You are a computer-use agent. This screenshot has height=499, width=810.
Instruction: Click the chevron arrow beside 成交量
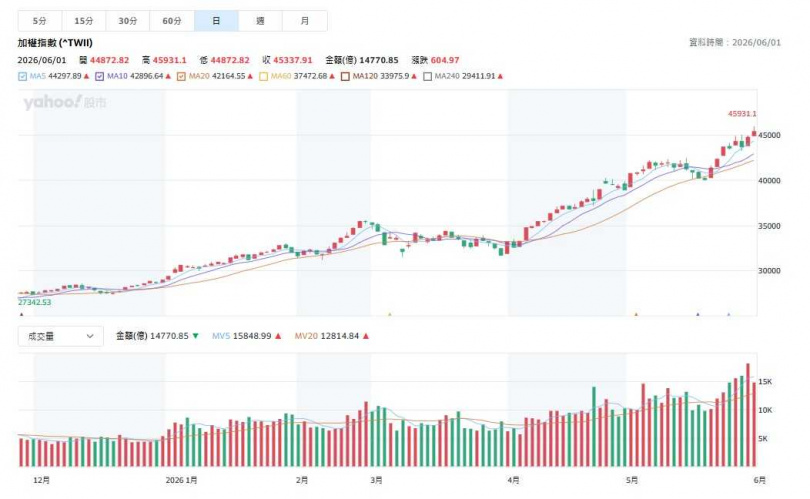[x=90, y=336]
